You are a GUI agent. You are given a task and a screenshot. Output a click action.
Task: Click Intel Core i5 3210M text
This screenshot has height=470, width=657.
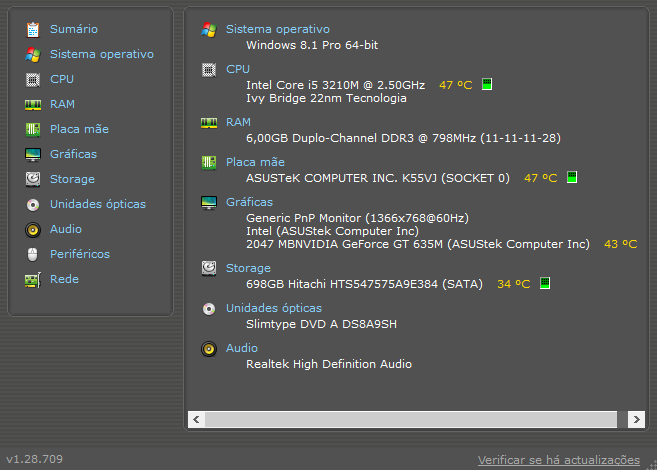(x=336, y=85)
